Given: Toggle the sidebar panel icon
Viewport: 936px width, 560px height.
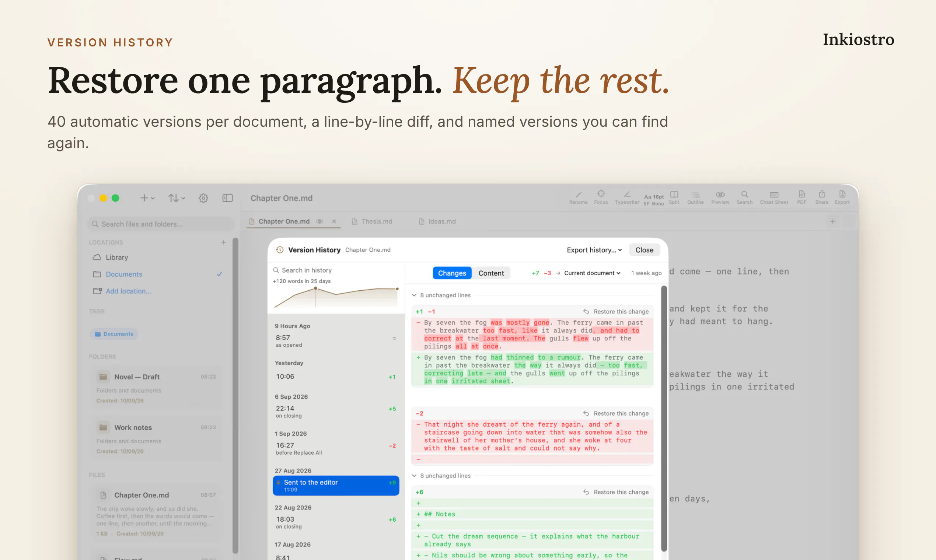Looking at the screenshot, I should (x=228, y=198).
